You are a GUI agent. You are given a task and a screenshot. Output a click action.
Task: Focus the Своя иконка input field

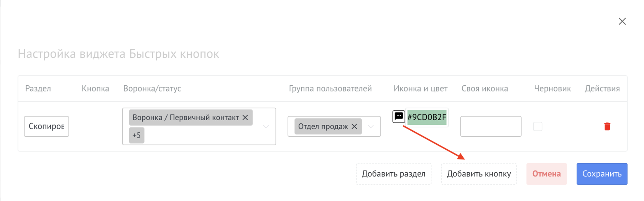(x=490, y=126)
